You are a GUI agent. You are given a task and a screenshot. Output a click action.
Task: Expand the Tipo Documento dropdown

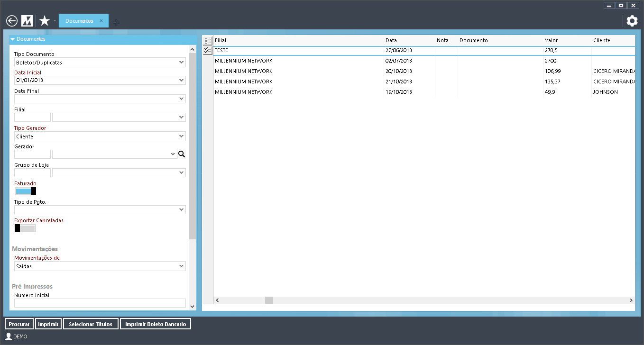click(182, 62)
